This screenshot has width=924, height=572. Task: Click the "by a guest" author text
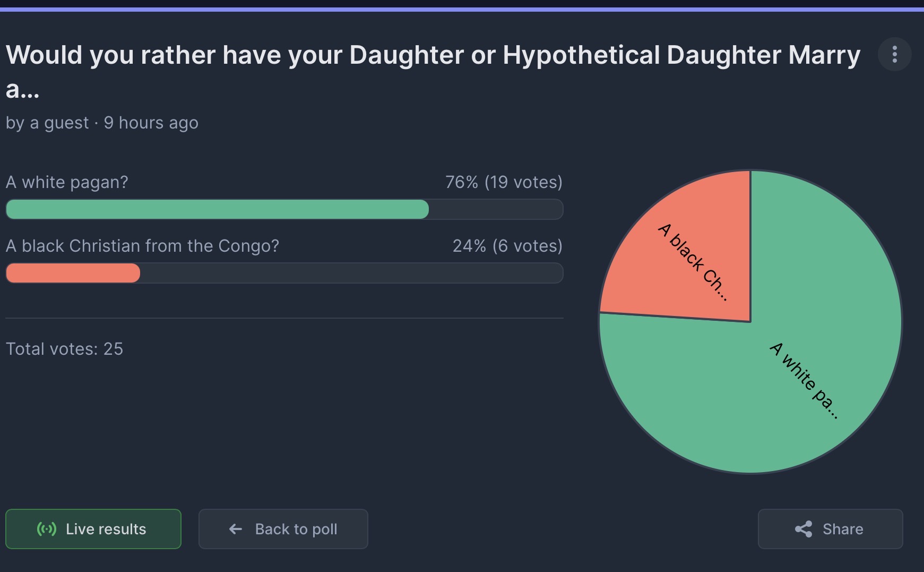coord(47,123)
